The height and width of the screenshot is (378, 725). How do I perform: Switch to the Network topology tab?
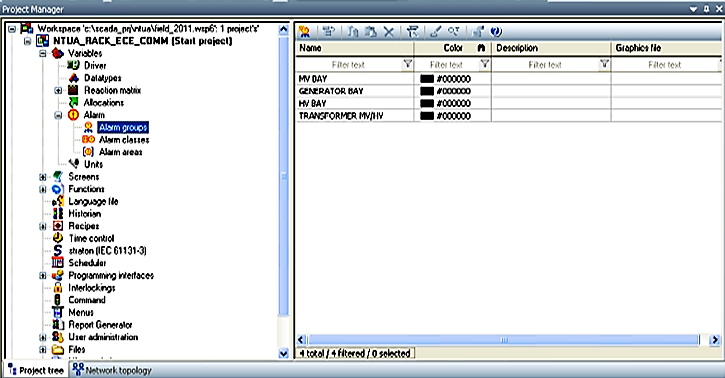point(112,370)
